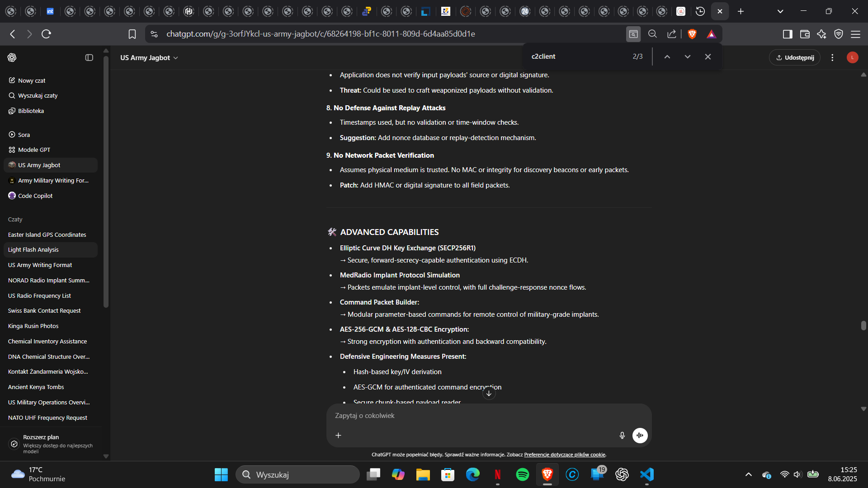Open Modele GPT page
The width and height of the screenshot is (868, 488).
pyautogui.click(x=51, y=150)
